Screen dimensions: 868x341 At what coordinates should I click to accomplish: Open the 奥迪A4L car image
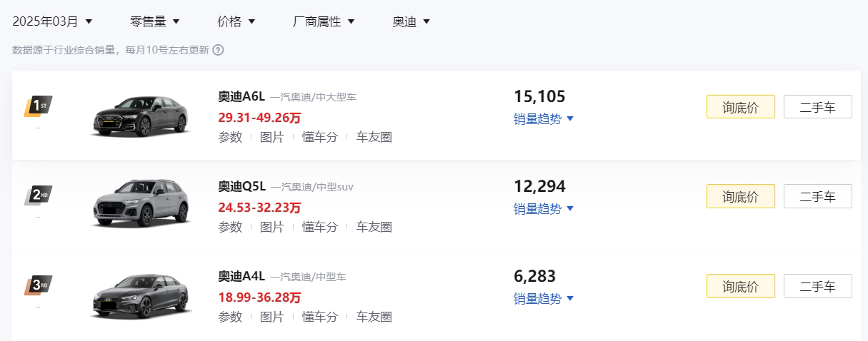point(141,295)
